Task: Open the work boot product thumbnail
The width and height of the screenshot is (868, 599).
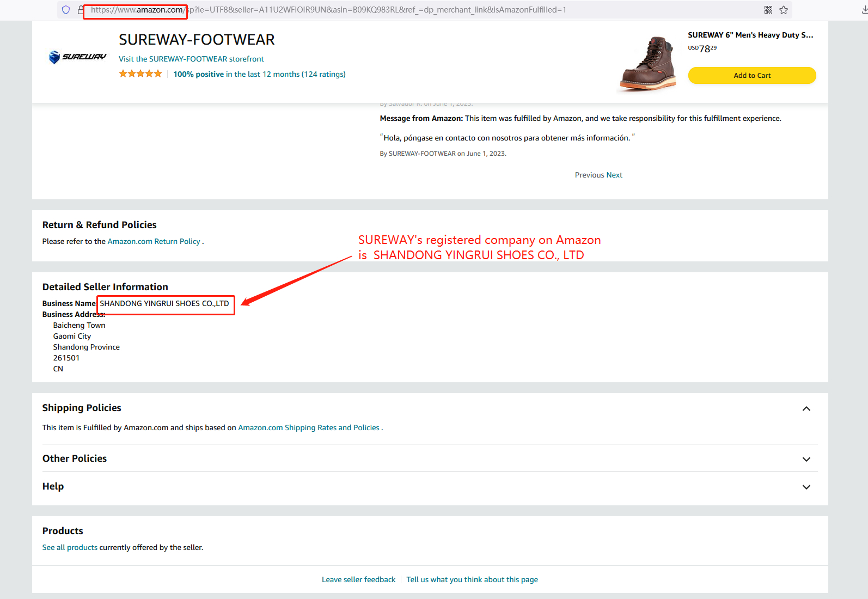Action: tap(648, 63)
